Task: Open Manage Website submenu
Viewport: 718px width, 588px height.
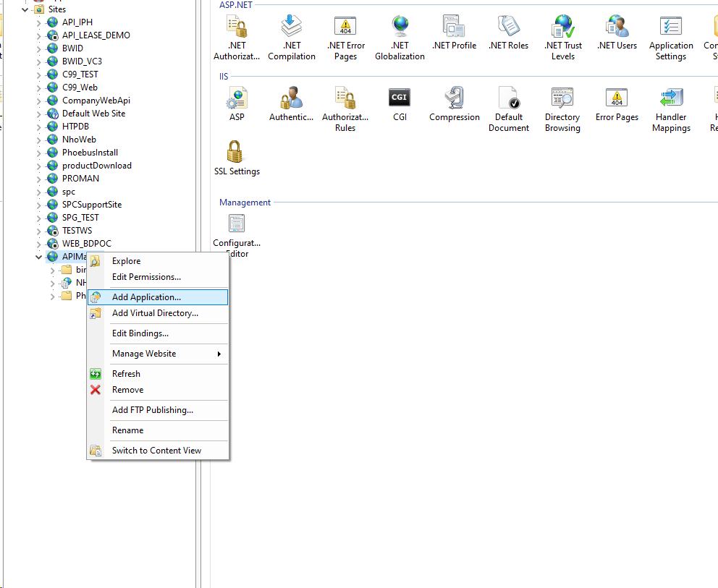Action: pos(158,354)
